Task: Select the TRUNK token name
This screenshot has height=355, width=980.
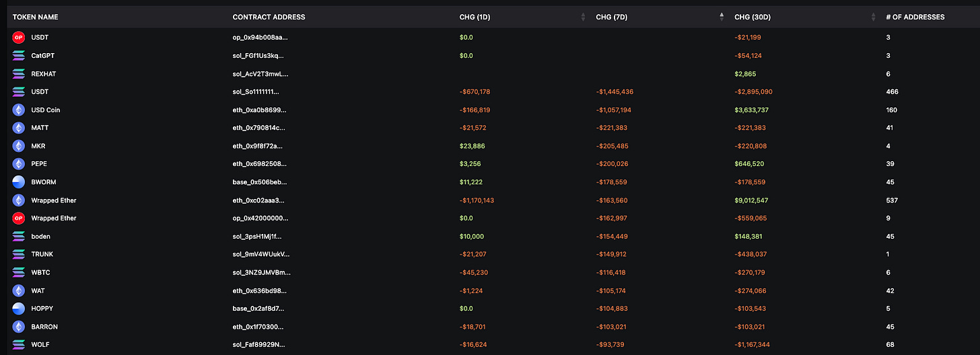Action: point(42,255)
